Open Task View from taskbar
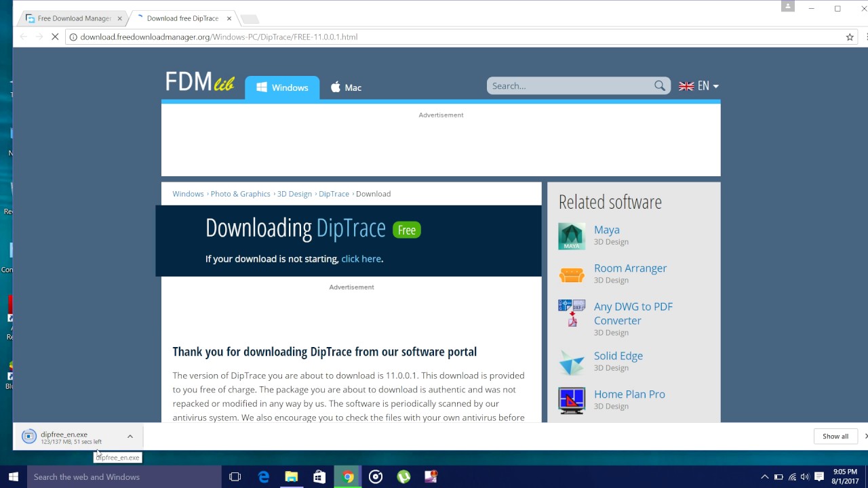Viewport: 868px width, 488px height. coord(235,477)
